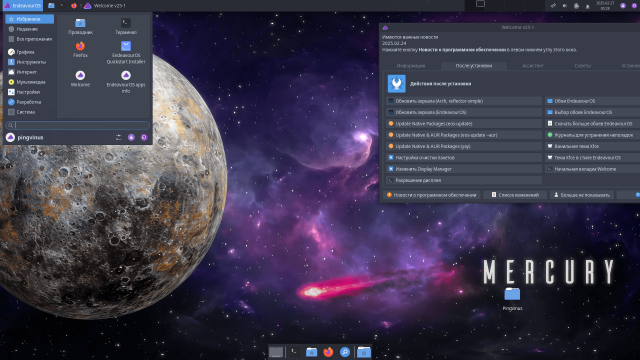Open Список изменений button
Screen dimensions: 640x360
(x=515, y=195)
